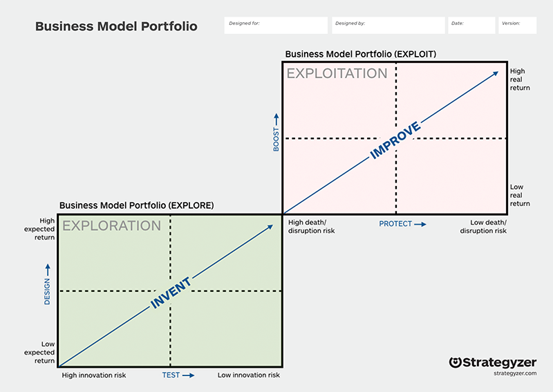Click the Strategyzer logo icon

pos(455,362)
